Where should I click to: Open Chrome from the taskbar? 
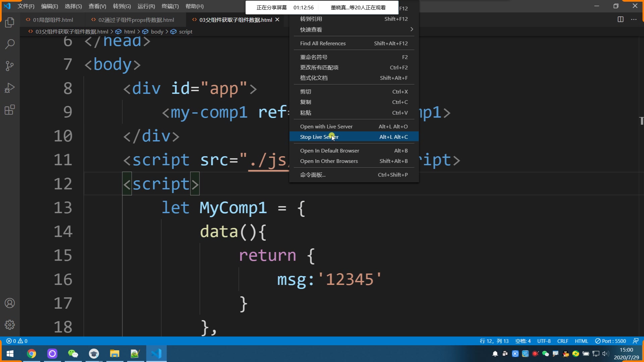pos(32,354)
